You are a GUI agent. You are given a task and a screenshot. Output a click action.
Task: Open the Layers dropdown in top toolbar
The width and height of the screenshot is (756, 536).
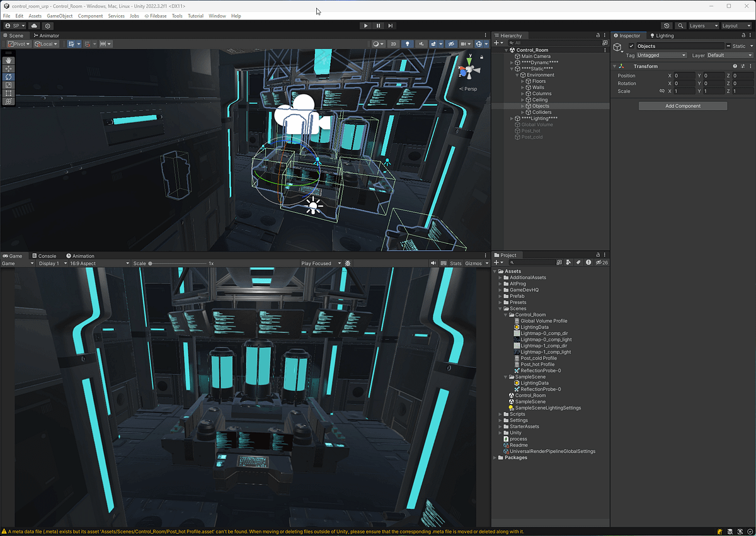click(703, 26)
